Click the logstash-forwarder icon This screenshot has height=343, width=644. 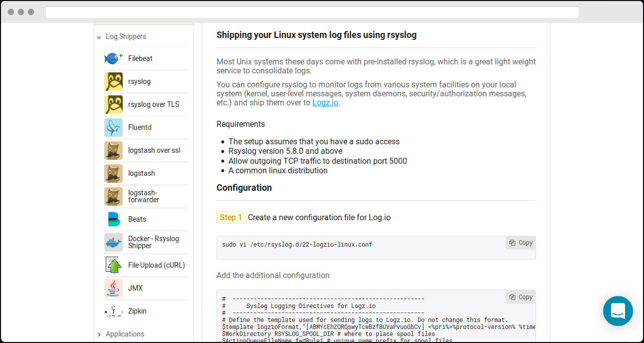[113, 196]
